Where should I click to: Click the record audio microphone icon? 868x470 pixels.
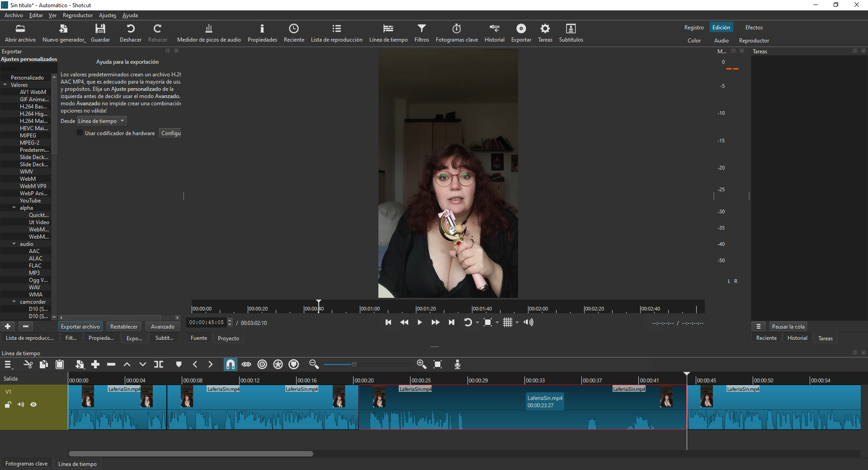[458, 364]
